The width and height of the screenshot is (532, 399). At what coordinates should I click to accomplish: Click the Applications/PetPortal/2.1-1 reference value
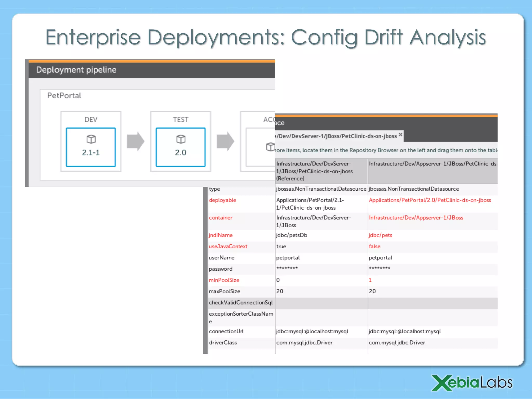(310, 204)
